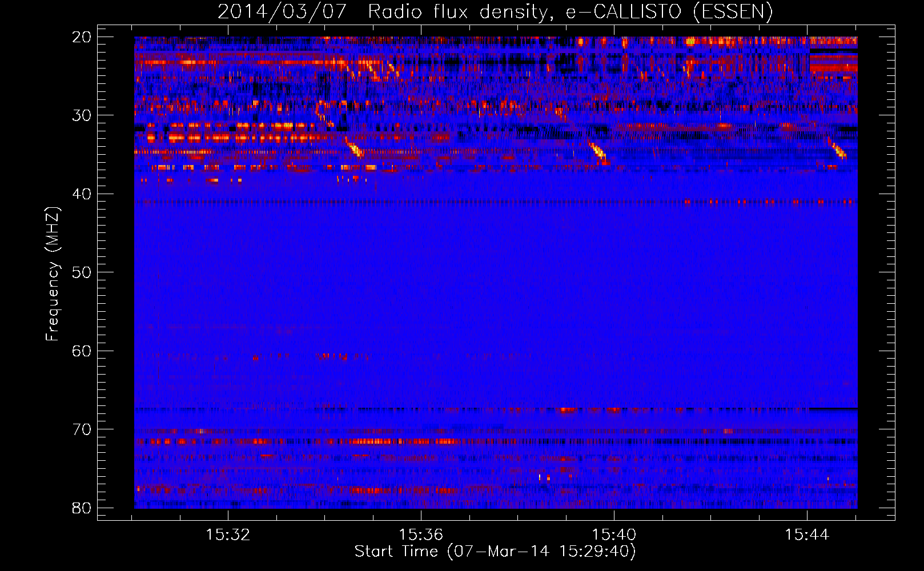
Task: Click the 30 MHz frequency tick label
Action: (82, 115)
